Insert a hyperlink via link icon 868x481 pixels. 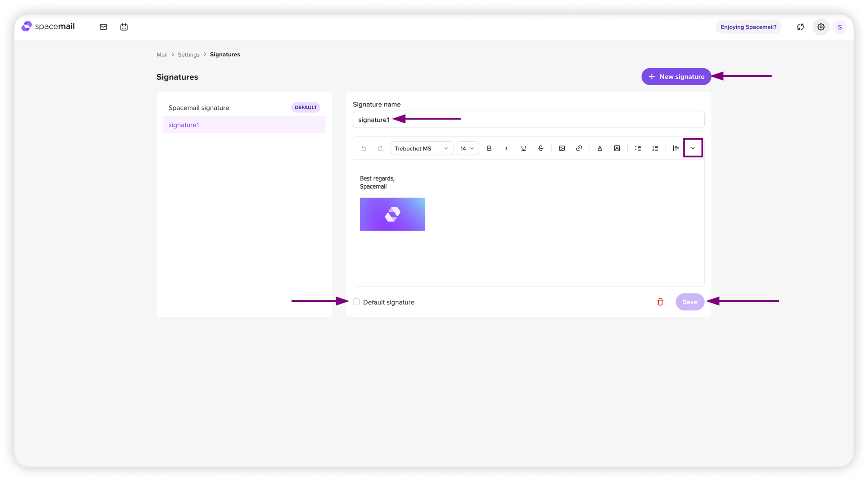pyautogui.click(x=579, y=148)
